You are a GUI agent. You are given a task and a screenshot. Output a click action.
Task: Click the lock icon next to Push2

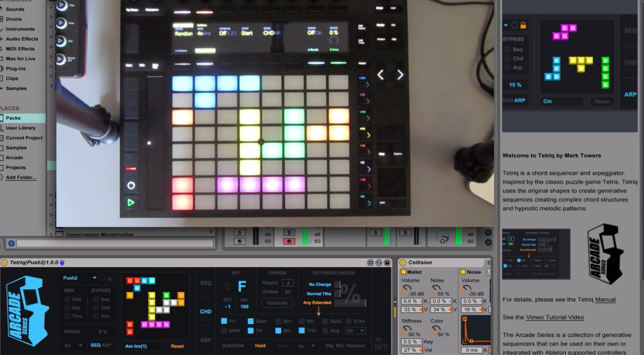(x=110, y=278)
